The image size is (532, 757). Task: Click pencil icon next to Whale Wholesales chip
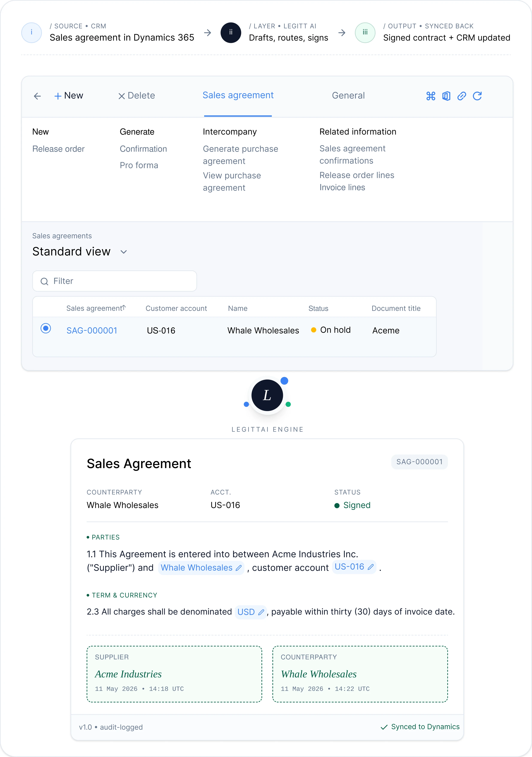tap(239, 568)
